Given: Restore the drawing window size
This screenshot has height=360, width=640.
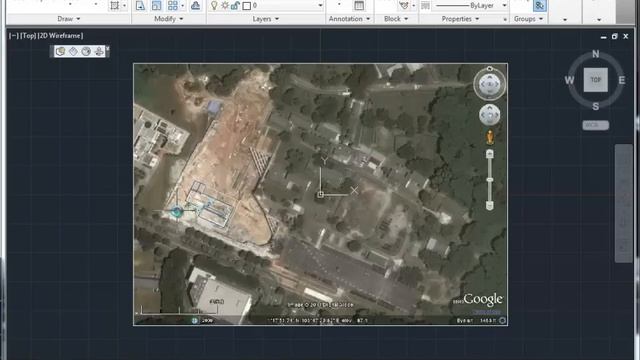Looking at the screenshot, I should [614, 36].
